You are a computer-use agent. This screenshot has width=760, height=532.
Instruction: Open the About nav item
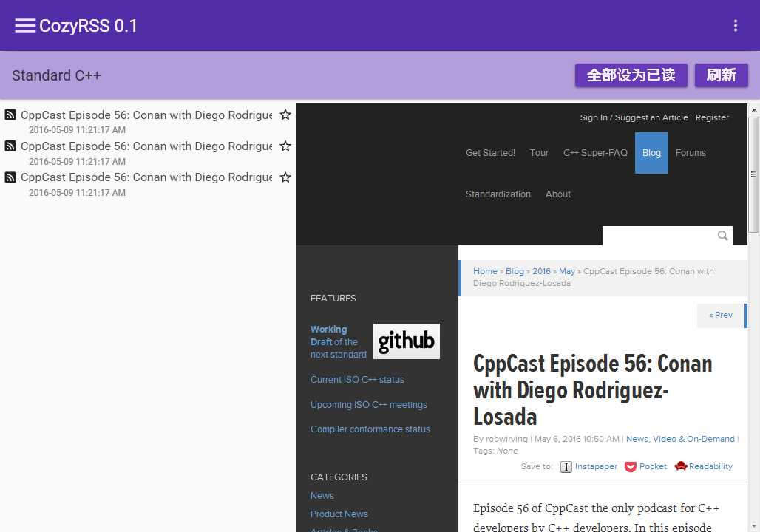click(x=558, y=194)
